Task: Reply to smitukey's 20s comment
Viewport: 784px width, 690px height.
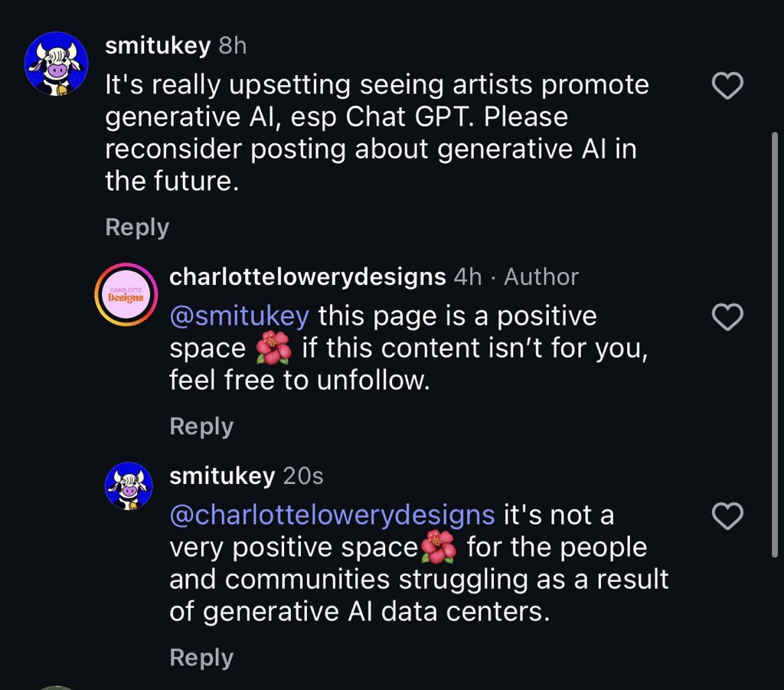Action: point(201,657)
